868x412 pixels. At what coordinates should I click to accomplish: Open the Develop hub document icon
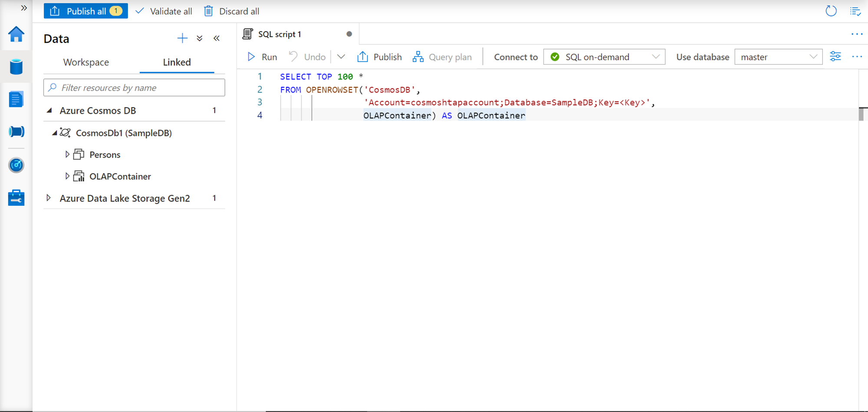coord(16,99)
